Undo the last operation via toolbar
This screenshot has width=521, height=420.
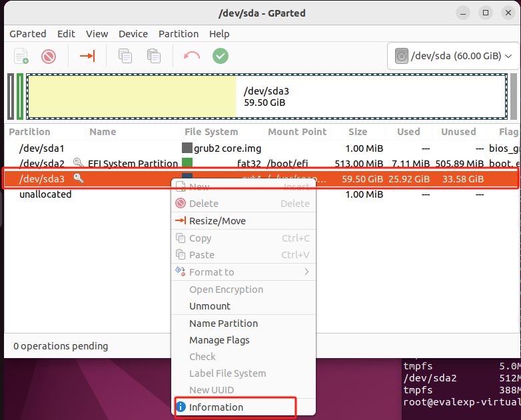(192, 56)
